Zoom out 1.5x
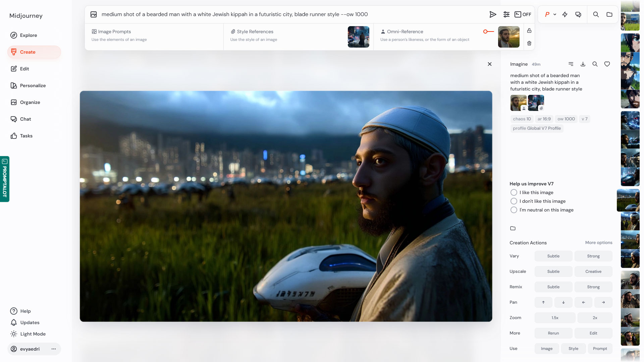This screenshot has height=362, width=644. 555,318
